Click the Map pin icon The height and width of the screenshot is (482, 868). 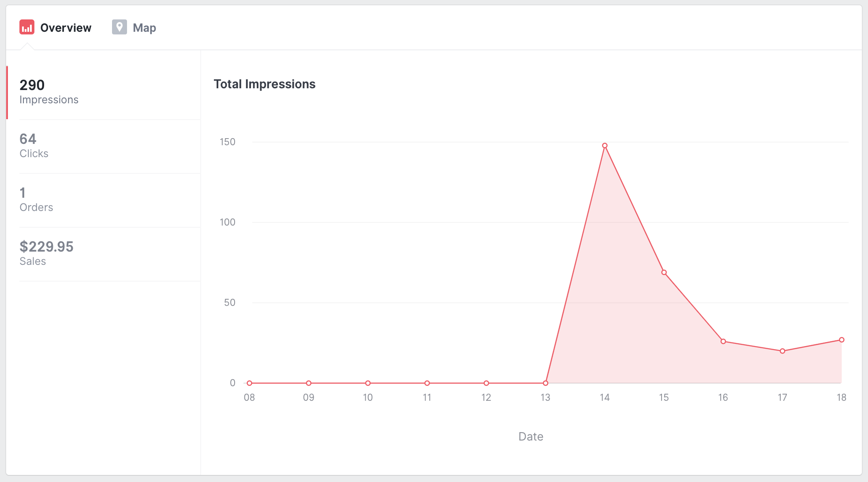119,27
